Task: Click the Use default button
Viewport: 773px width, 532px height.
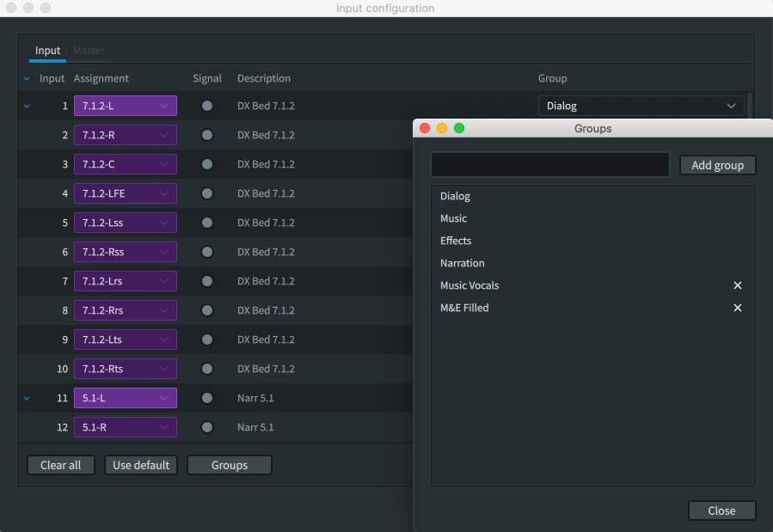Action: pyautogui.click(x=142, y=465)
